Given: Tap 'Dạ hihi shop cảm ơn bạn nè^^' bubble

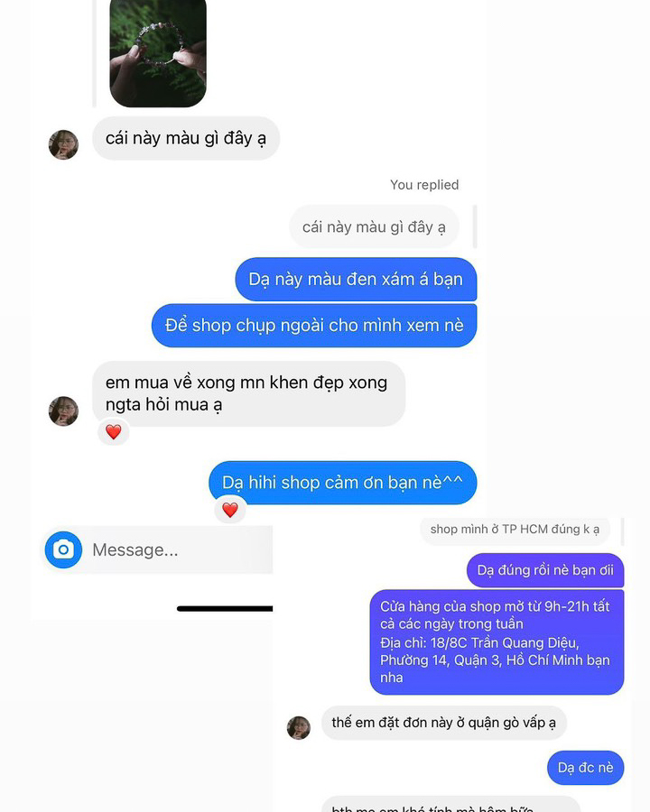Looking at the screenshot, I should click(343, 483).
